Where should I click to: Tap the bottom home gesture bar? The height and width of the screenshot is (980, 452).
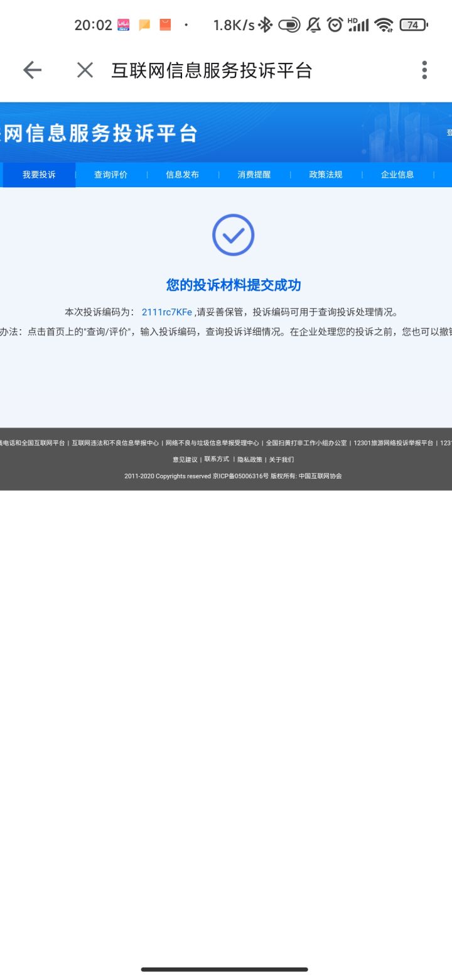pos(225,969)
